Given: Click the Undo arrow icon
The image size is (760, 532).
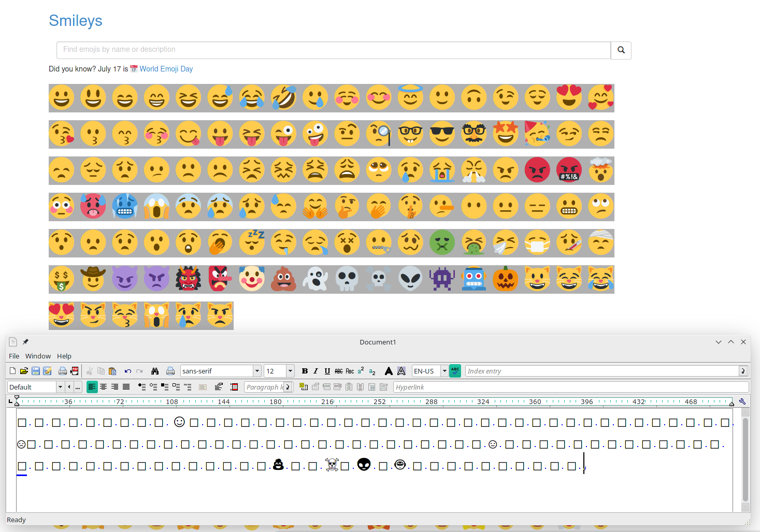Looking at the screenshot, I should [127, 371].
